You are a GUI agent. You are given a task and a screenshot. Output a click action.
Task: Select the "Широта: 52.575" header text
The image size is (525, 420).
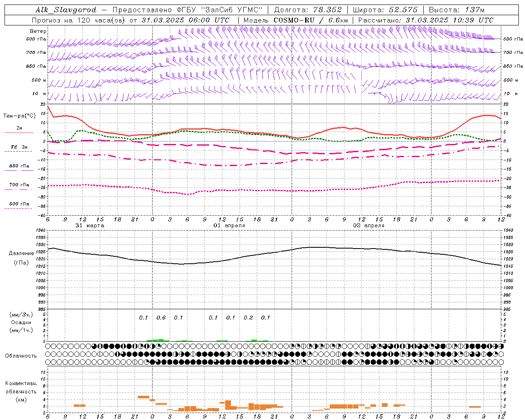[x=385, y=10]
